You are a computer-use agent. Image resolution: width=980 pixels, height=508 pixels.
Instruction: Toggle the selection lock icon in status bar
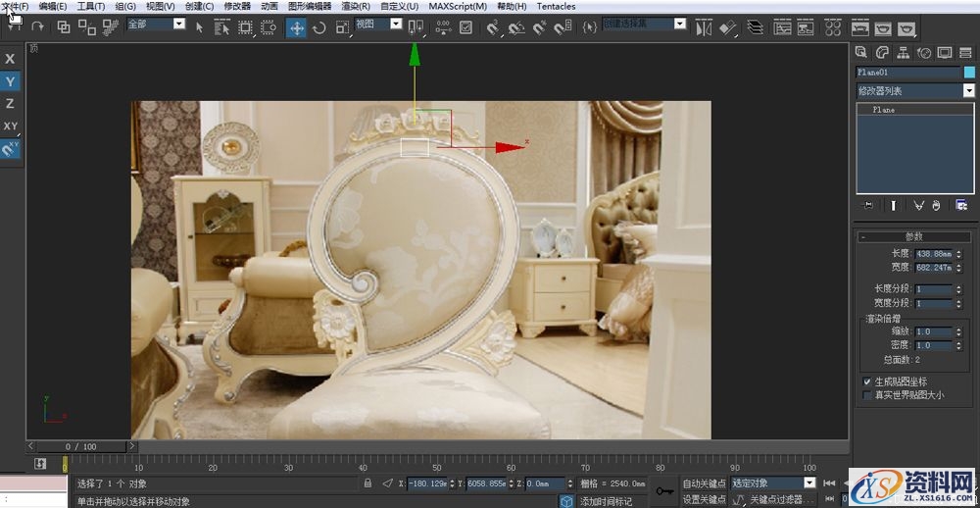coord(367,483)
